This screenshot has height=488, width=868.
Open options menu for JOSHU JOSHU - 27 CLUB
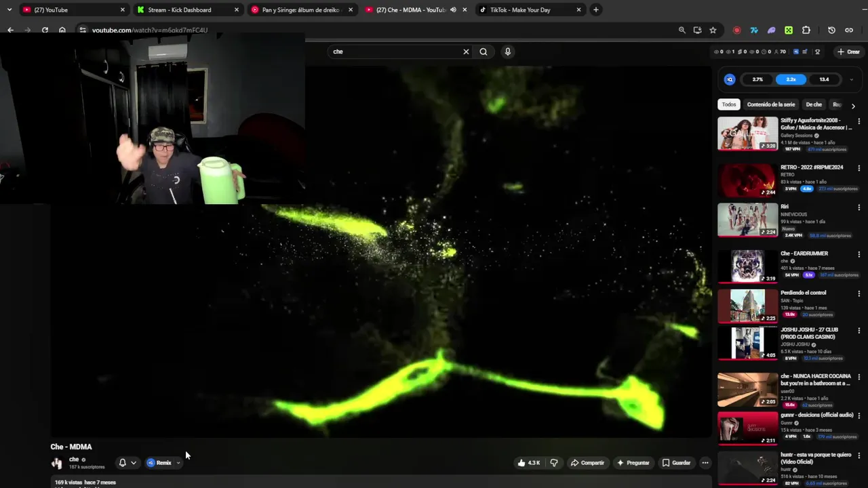coord(859,331)
